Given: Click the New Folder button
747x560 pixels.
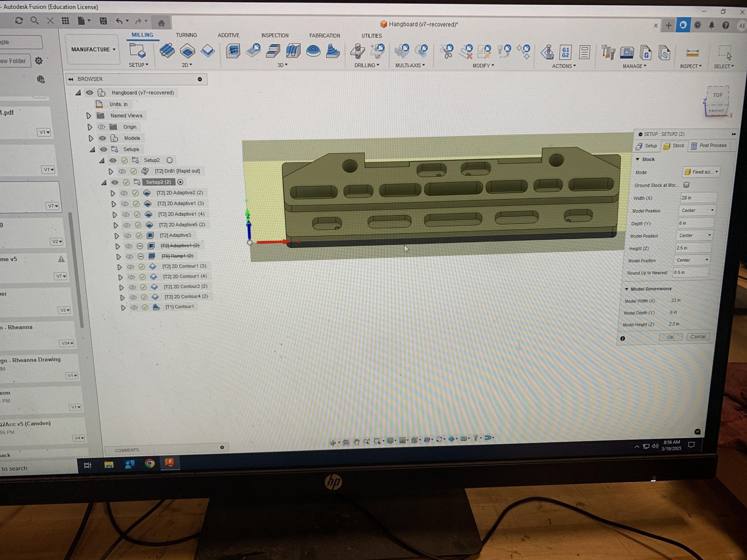Looking at the screenshot, I should [x=15, y=61].
